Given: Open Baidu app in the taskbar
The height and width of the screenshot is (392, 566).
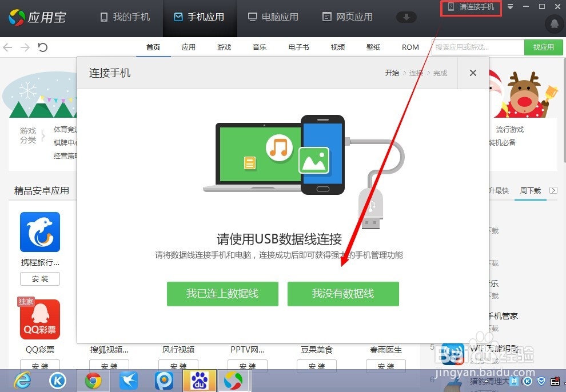Looking at the screenshot, I should [200, 381].
